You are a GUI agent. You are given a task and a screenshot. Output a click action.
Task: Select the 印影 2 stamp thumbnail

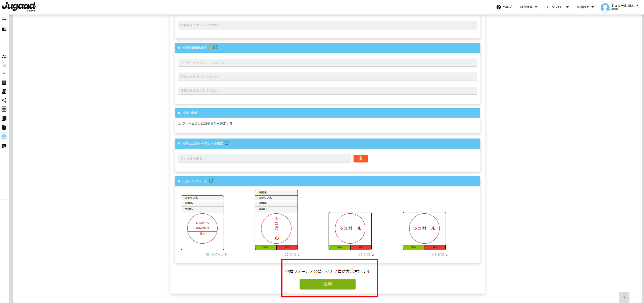pos(350,231)
